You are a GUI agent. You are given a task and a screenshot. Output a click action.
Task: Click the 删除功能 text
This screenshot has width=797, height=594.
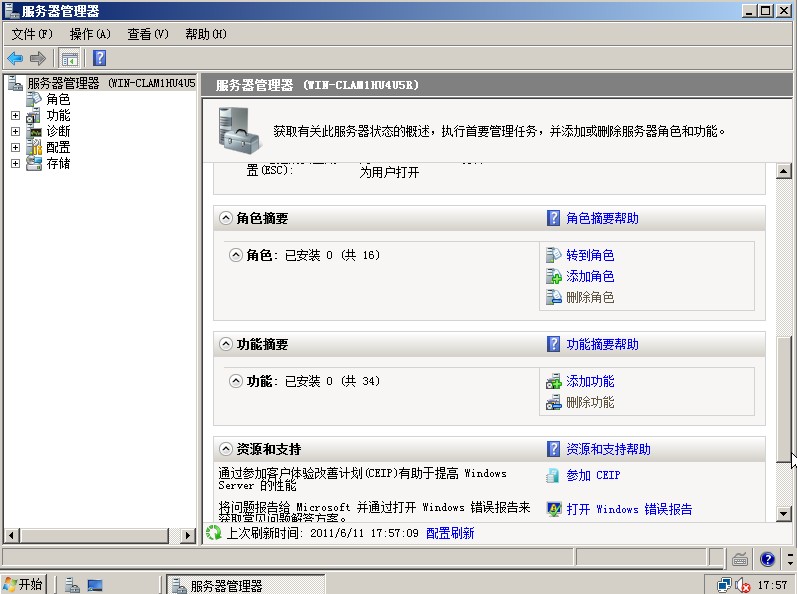coord(590,402)
